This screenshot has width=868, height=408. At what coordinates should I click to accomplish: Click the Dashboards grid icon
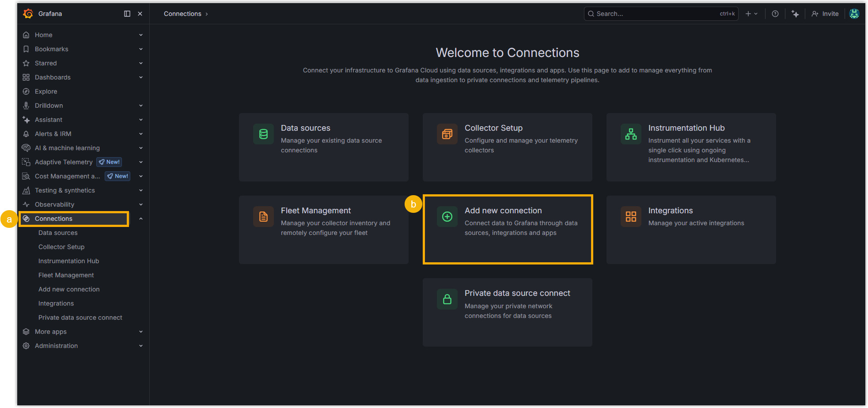click(x=26, y=77)
